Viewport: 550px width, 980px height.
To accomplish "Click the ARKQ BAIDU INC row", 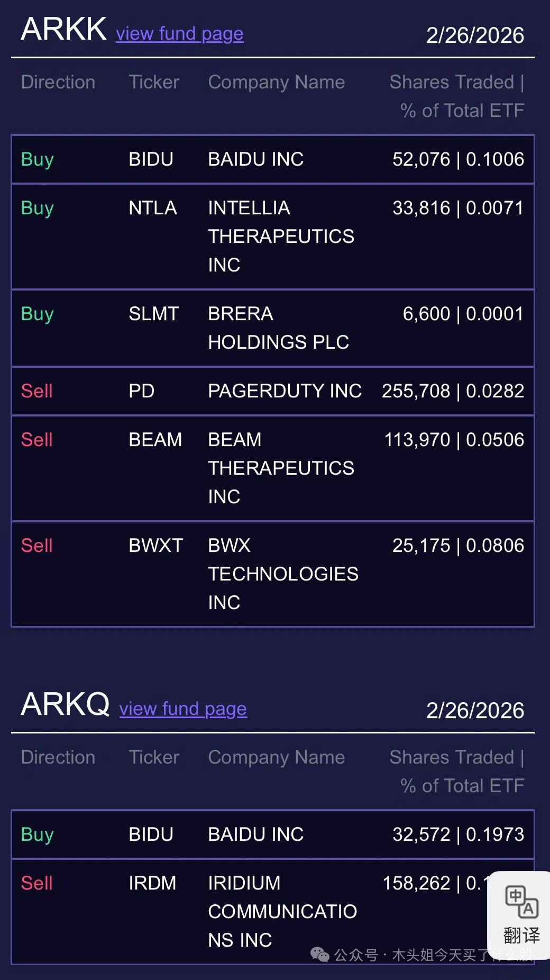I will [272, 834].
